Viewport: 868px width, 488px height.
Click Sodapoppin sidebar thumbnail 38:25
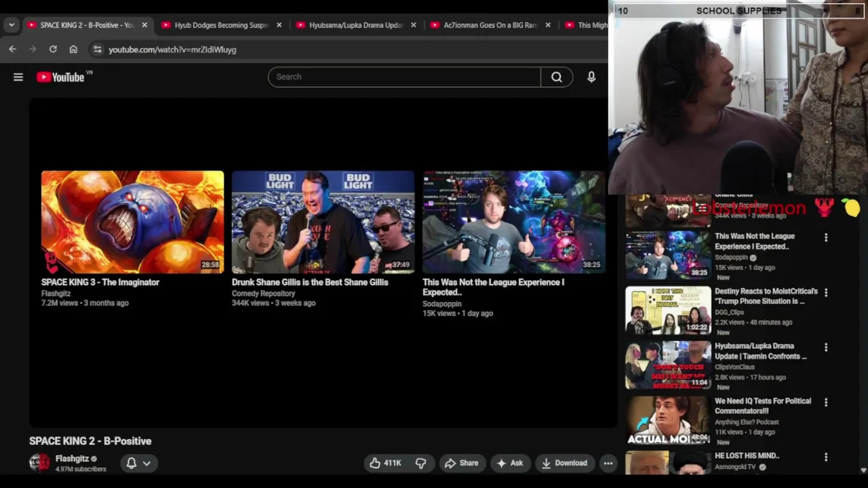pyautogui.click(x=668, y=256)
